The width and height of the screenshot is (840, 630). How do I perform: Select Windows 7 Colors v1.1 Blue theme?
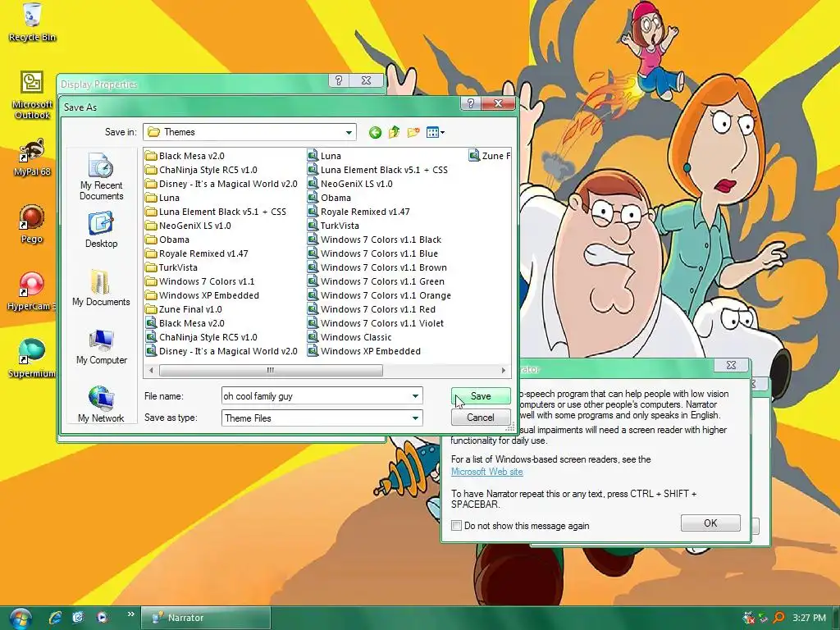373,253
